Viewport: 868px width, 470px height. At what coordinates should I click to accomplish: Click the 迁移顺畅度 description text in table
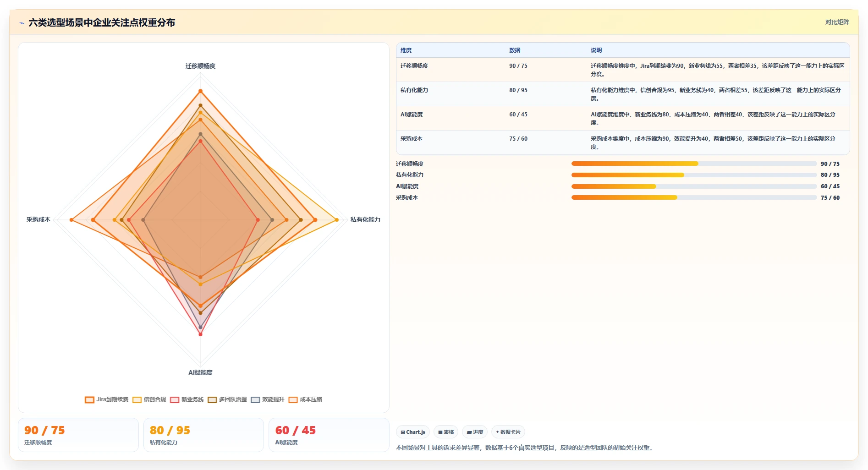718,70
